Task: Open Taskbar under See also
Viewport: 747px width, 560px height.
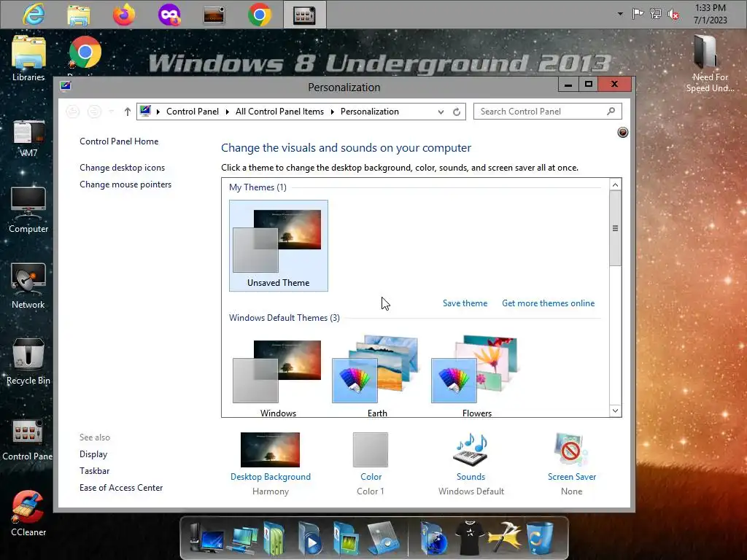Action: [94, 471]
